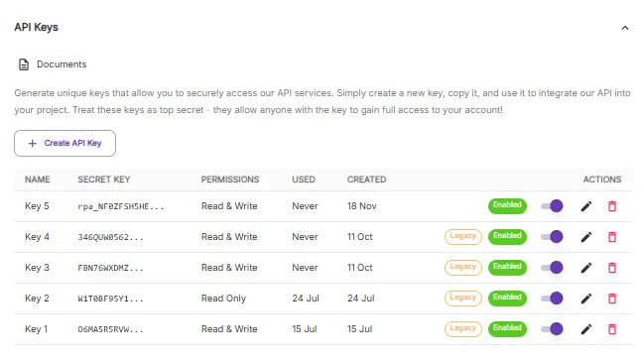
Task: Toggle Key 4 enabled switch
Action: pos(552,237)
